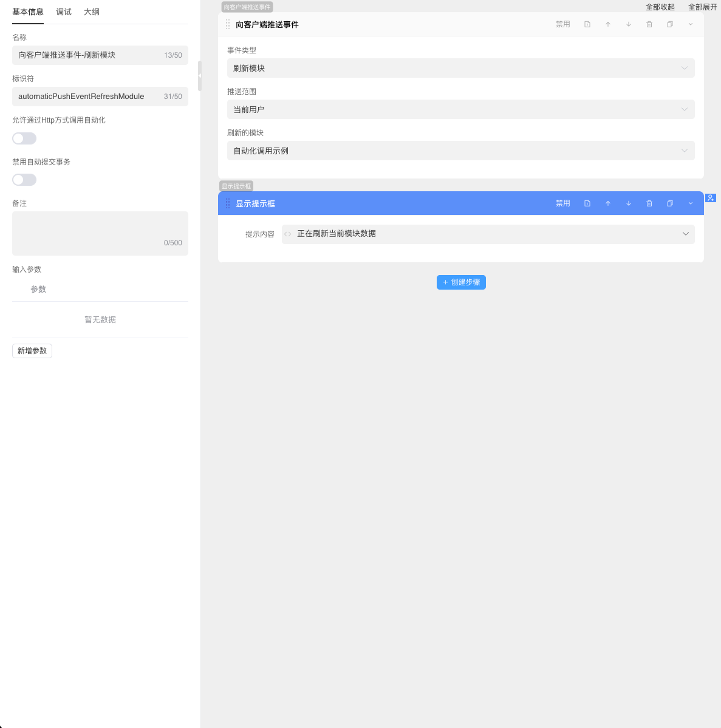Delete the 向客户端推送事件 step
The image size is (721, 728).
coord(649,24)
